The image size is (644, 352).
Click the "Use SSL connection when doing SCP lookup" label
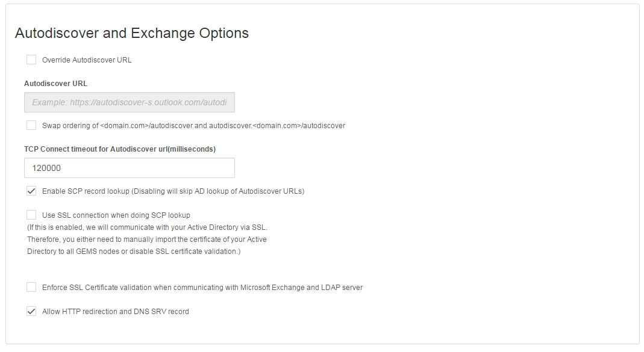(116, 215)
